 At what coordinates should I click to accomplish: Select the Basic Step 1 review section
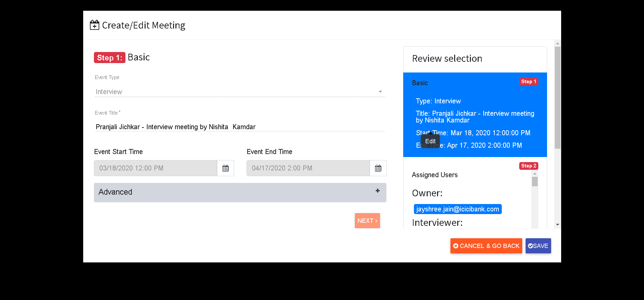click(475, 115)
